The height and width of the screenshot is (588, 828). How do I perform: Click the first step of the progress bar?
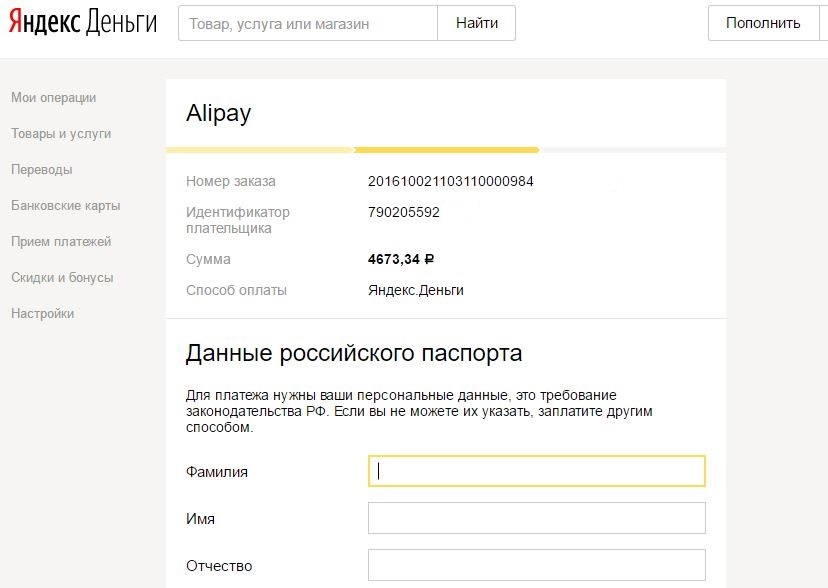click(x=260, y=150)
